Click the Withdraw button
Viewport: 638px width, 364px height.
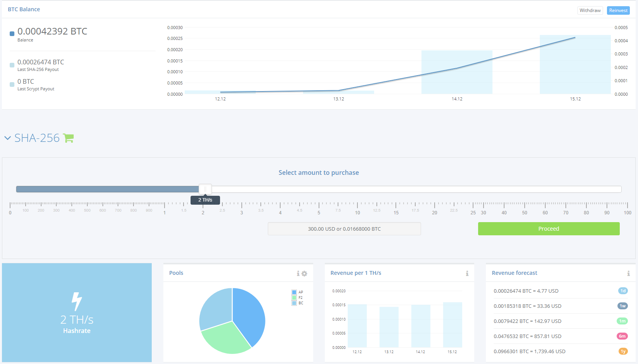pos(590,10)
